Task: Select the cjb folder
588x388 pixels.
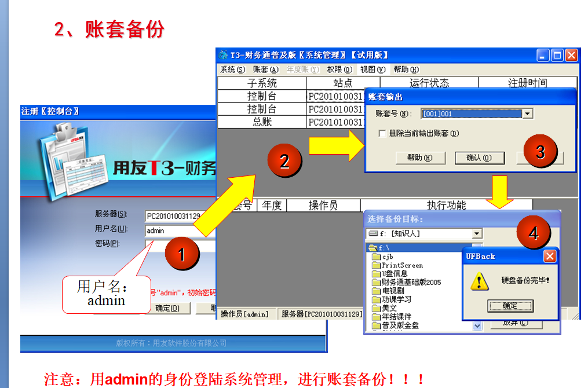Action: pyautogui.click(x=383, y=257)
